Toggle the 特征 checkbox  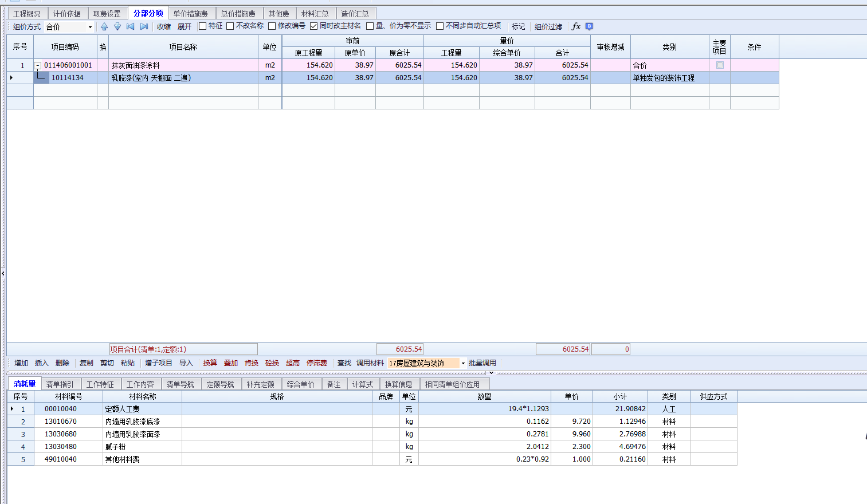click(202, 26)
